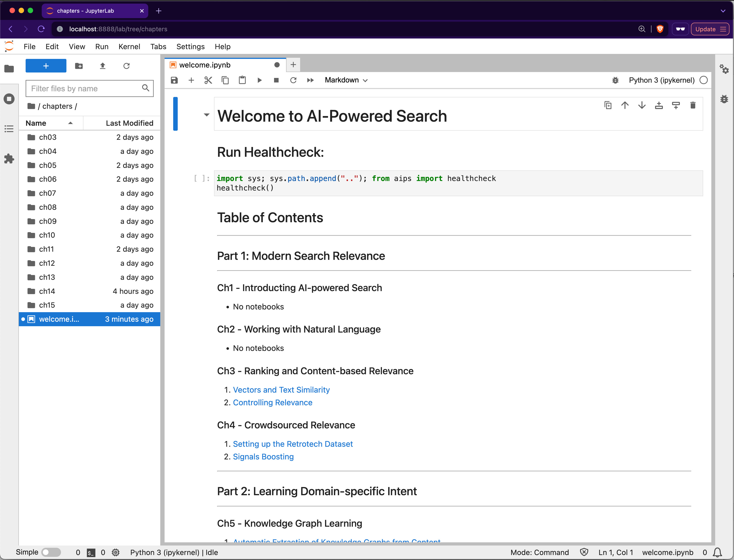Image resolution: width=734 pixels, height=560 pixels.
Task: Open the Settings menu
Action: (190, 47)
